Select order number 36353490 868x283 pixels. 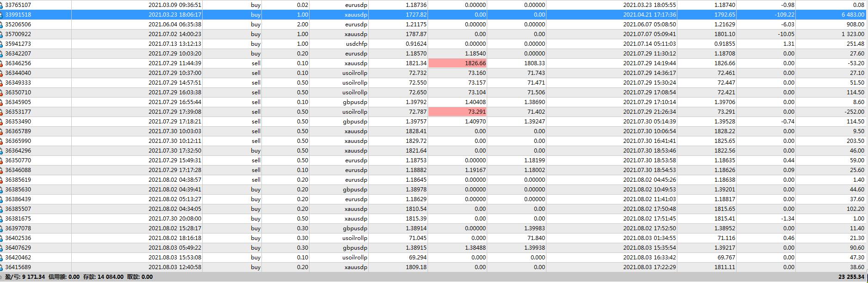coord(18,122)
